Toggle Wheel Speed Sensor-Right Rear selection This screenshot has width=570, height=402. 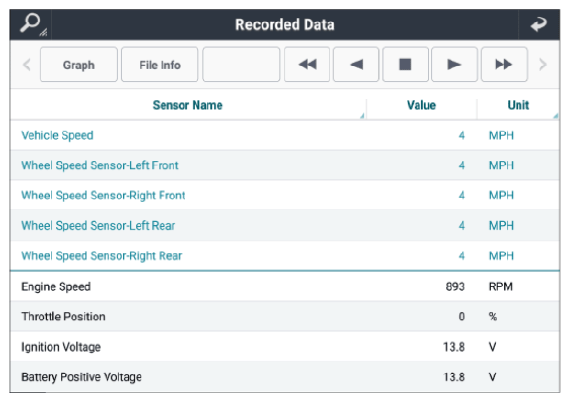[285, 256]
